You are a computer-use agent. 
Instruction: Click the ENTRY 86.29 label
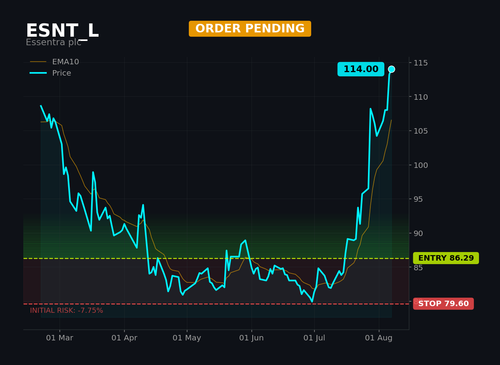click(446, 258)
